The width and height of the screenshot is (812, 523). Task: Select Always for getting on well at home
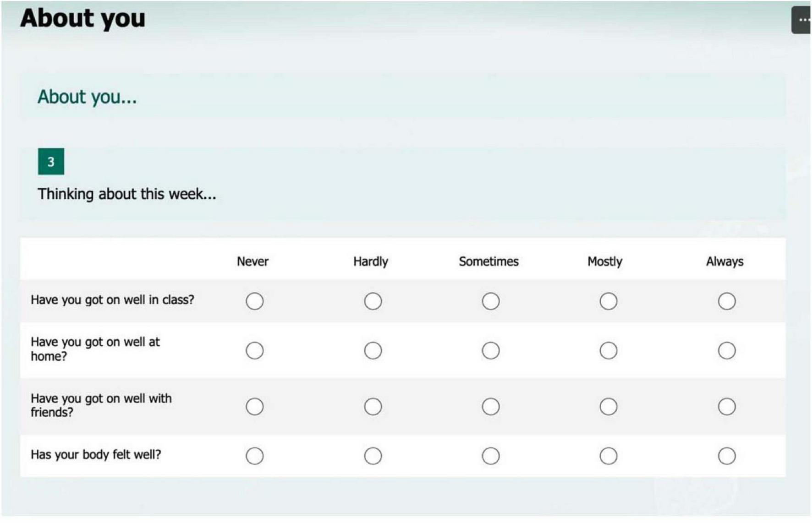click(x=726, y=350)
